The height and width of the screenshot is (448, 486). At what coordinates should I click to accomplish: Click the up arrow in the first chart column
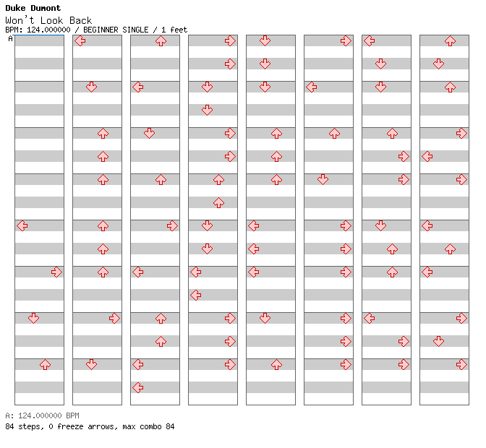(x=46, y=364)
